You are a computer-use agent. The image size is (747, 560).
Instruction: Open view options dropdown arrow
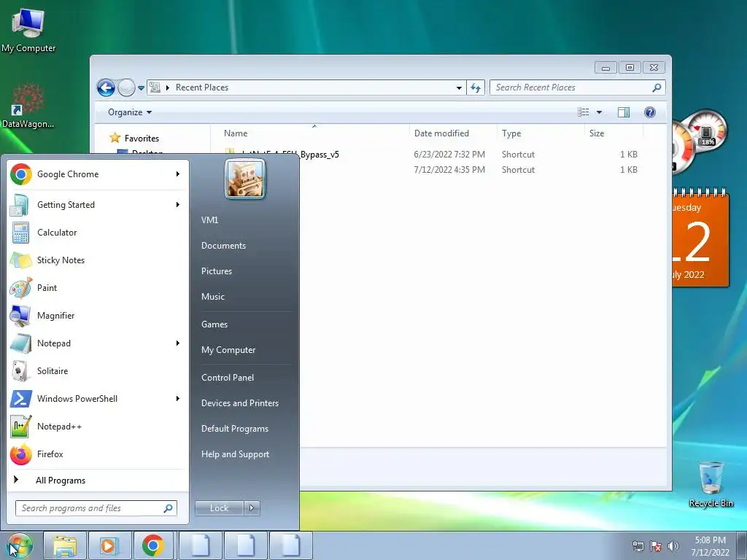[600, 112]
